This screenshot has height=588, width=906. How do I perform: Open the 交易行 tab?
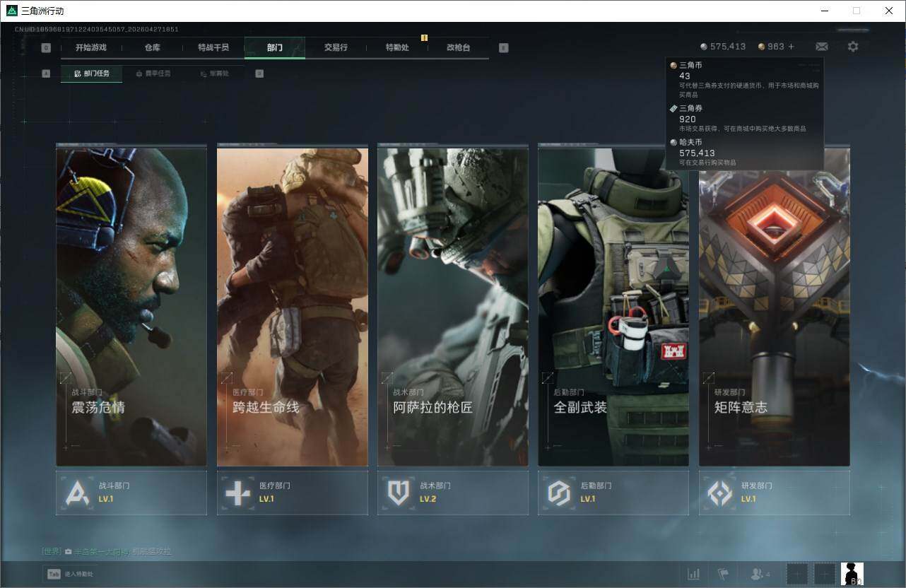click(336, 47)
